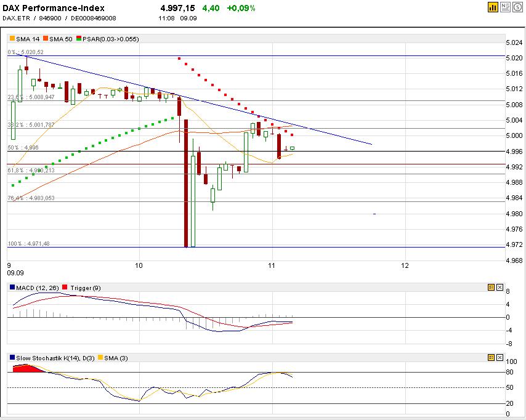Click the Fibonacci label 61,8% : 4.990,213

coord(31,170)
